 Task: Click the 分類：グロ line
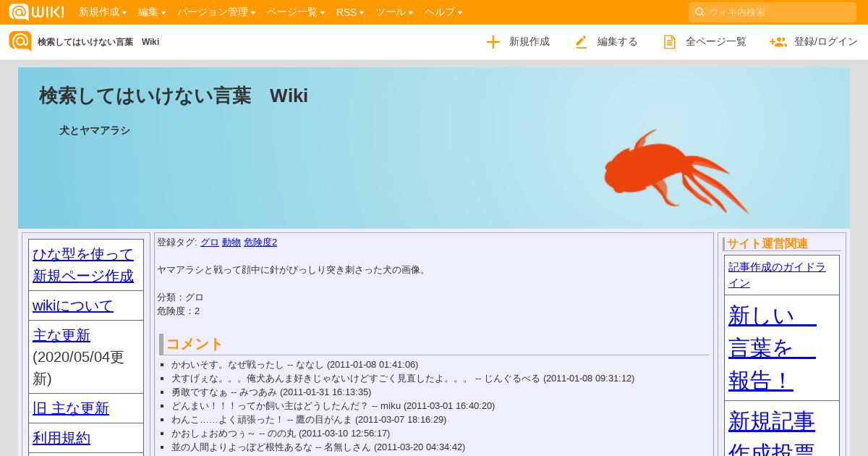point(180,297)
